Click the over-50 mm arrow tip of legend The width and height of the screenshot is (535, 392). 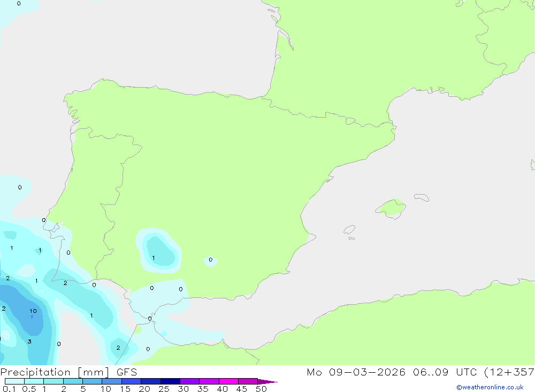tap(267, 381)
